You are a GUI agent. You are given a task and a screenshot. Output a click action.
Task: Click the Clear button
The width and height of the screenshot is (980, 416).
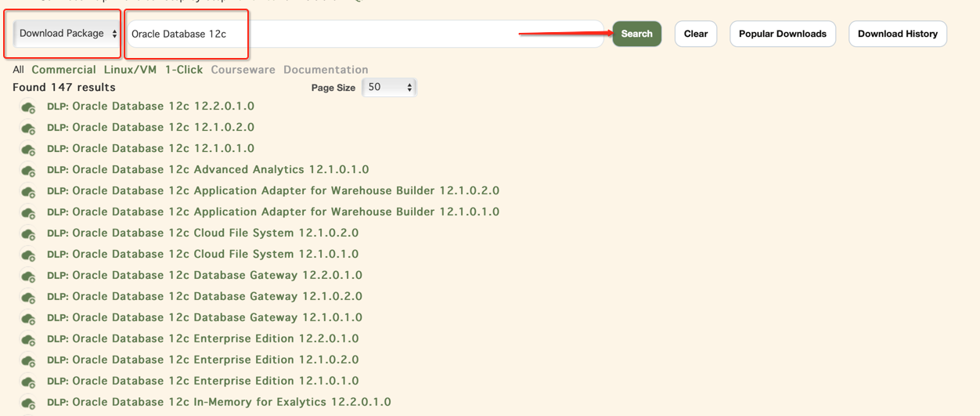pos(696,34)
